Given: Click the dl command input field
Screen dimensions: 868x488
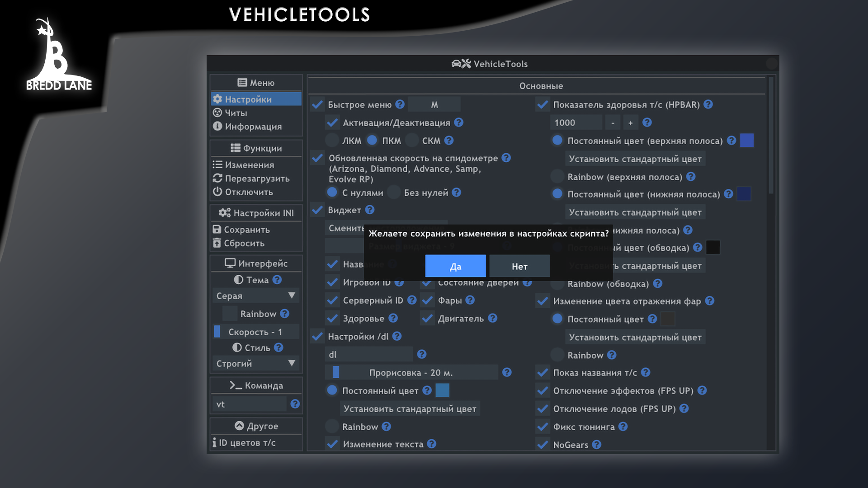Looking at the screenshot, I should tap(369, 354).
